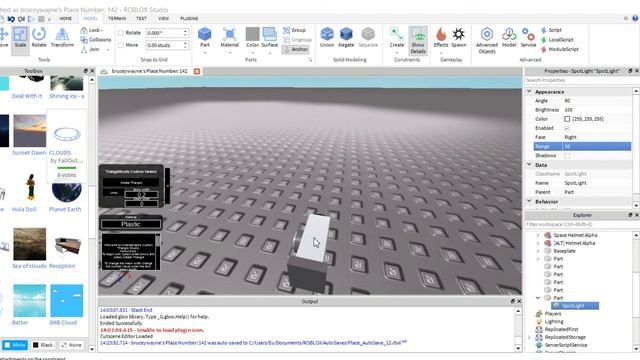Click the Planet Earth toolbox item
The width and height of the screenshot is (640, 360).
coord(67,192)
